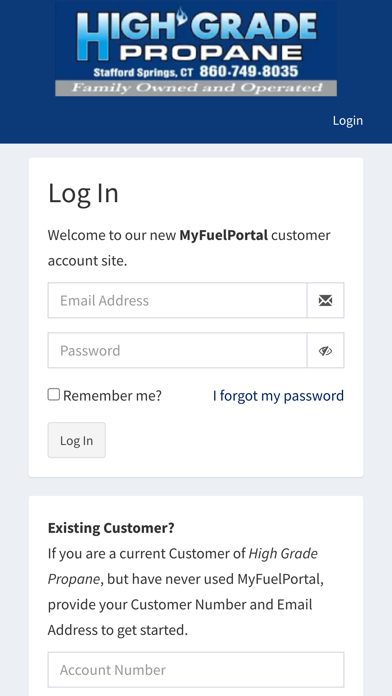Click "Stafford Springs, CT" in the logo
The height and width of the screenshot is (696, 392).
point(143,72)
